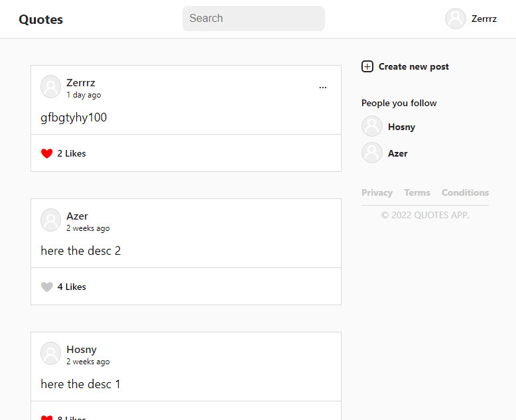This screenshot has width=516, height=420.
Task: Go to the Quotes home logo
Action: tap(40, 19)
